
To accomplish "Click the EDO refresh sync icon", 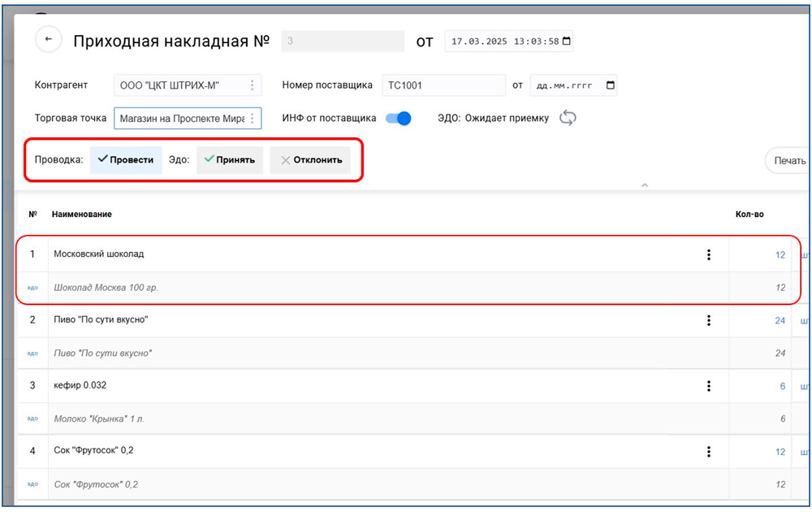I will pyautogui.click(x=568, y=119).
